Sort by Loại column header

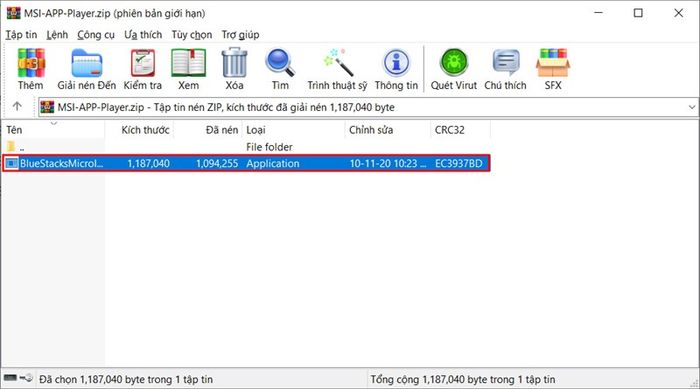click(293, 130)
